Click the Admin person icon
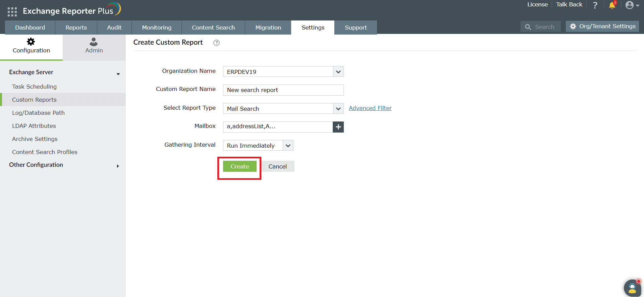Image resolution: width=644 pixels, height=297 pixels. point(94,42)
